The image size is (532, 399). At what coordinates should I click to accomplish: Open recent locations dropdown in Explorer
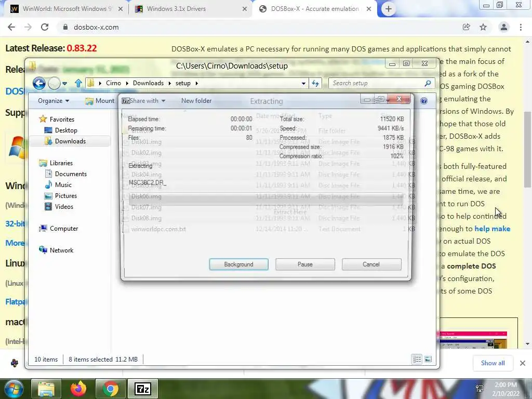point(65,84)
